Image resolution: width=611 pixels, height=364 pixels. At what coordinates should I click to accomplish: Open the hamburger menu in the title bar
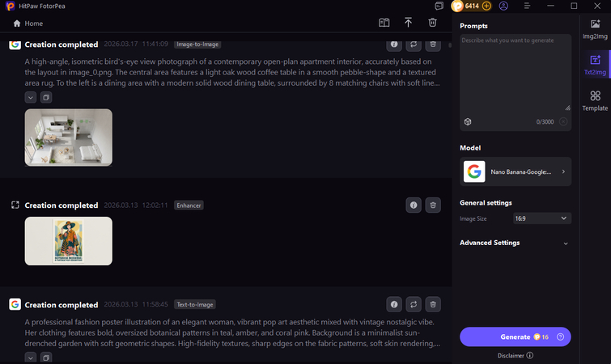coord(527,6)
